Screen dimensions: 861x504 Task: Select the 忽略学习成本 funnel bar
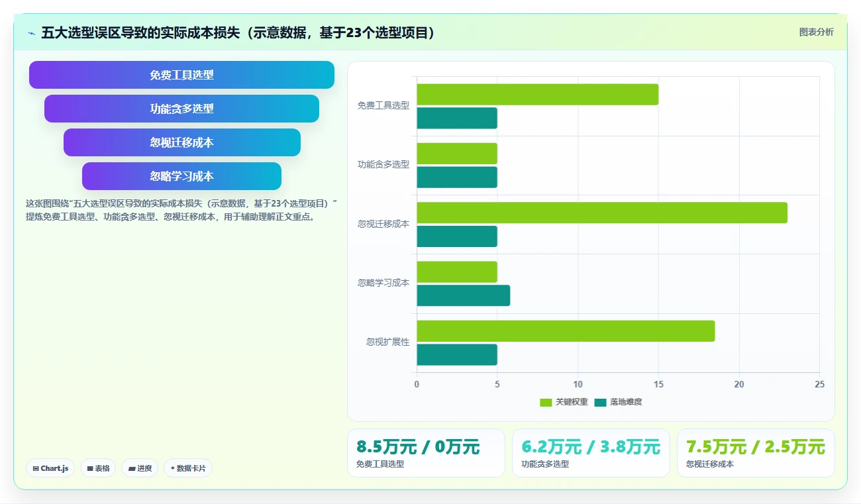pyautogui.click(x=181, y=176)
